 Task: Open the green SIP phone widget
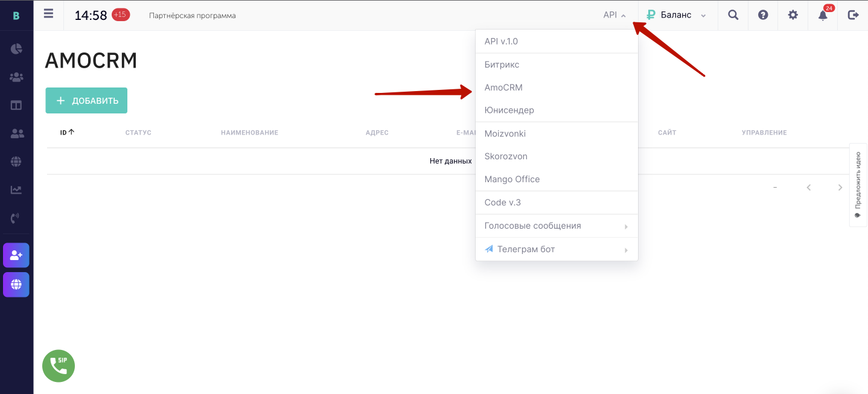click(x=59, y=366)
